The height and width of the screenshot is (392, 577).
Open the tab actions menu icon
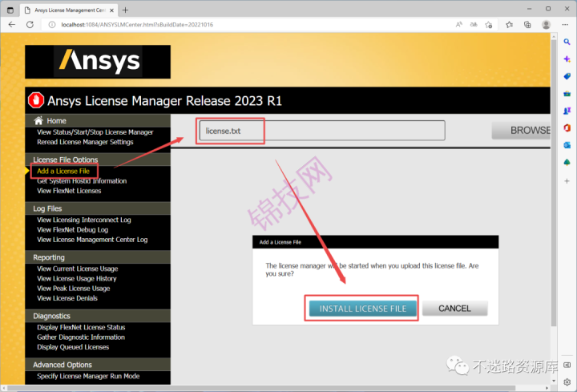[10, 10]
